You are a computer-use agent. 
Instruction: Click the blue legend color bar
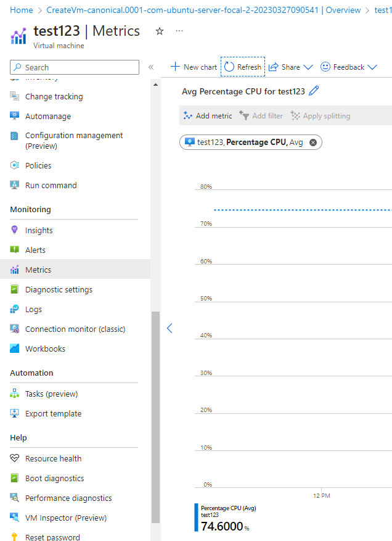coord(197,517)
